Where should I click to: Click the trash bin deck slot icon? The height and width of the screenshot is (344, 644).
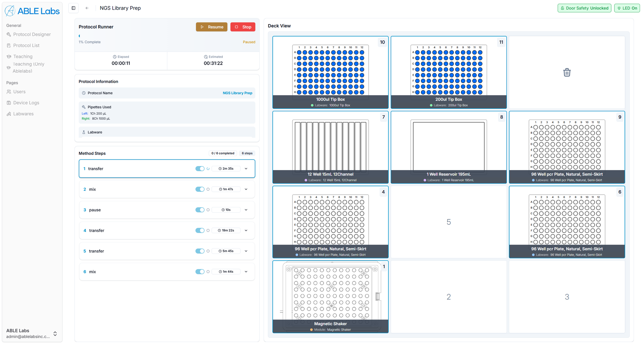click(x=567, y=72)
